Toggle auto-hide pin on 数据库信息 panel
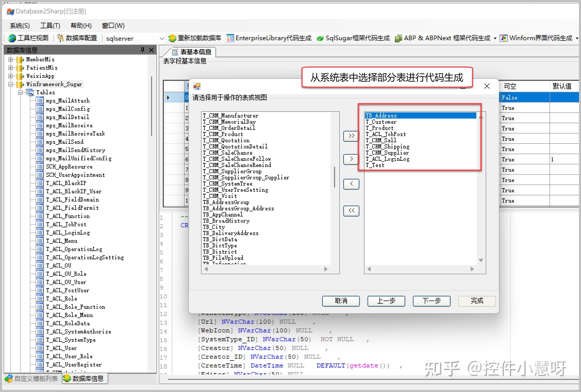Viewport: 581px width, 392px height. pos(143,50)
